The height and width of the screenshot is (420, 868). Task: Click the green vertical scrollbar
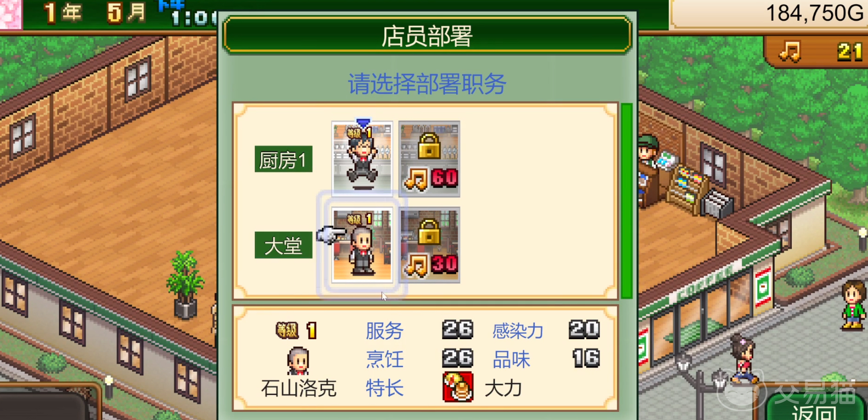click(x=627, y=201)
